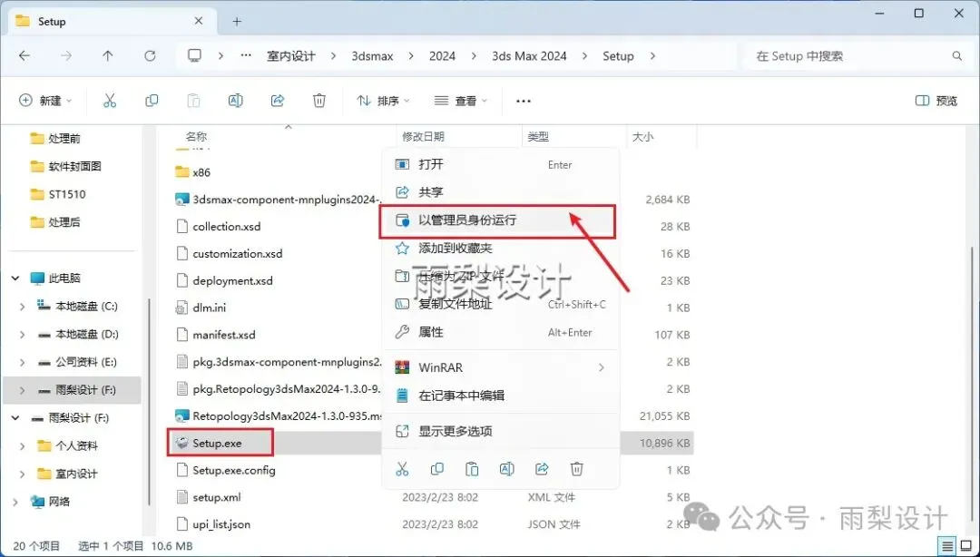Click the share icon in context menu bottom row

point(542,469)
